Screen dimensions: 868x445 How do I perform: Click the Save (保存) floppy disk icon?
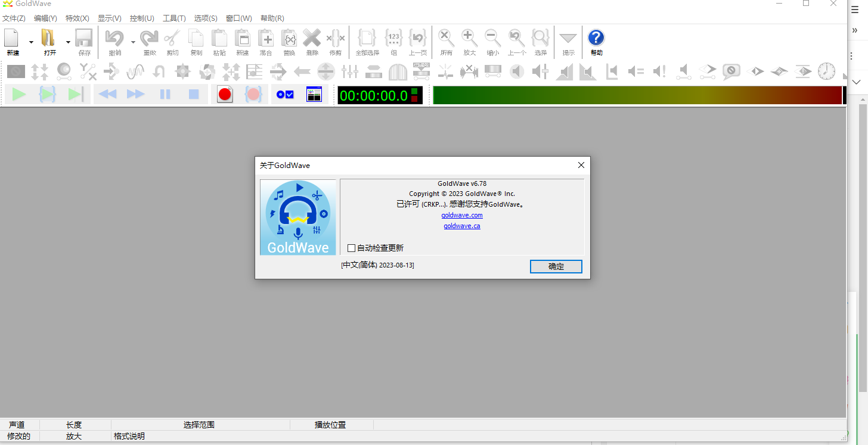[84, 38]
